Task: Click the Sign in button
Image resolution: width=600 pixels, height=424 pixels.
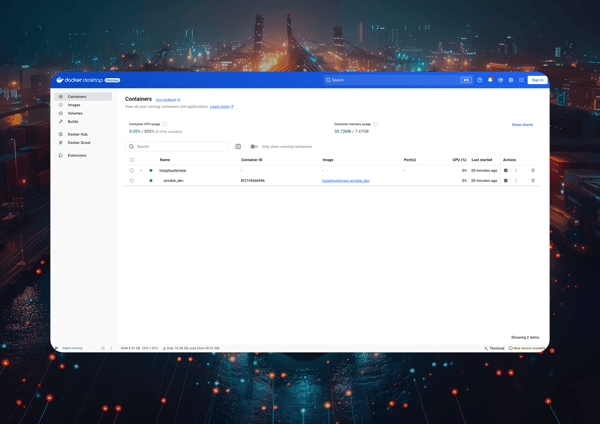Action: pyautogui.click(x=537, y=80)
